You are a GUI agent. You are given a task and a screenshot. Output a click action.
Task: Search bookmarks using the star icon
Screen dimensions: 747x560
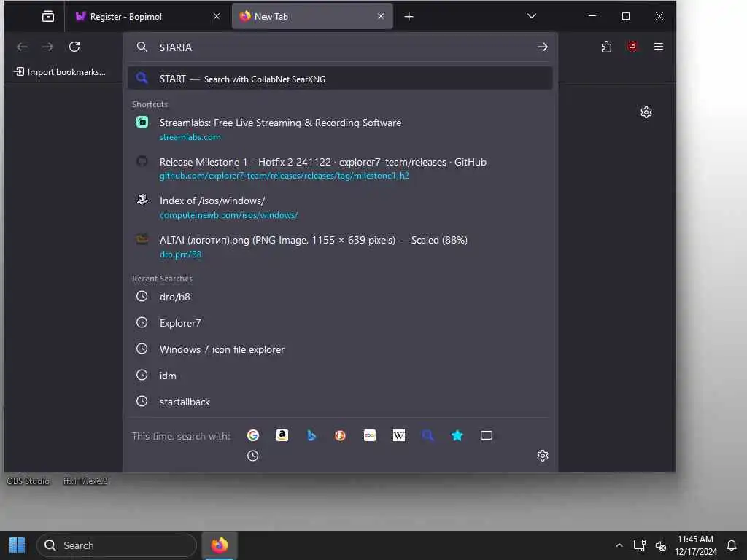pyautogui.click(x=457, y=435)
